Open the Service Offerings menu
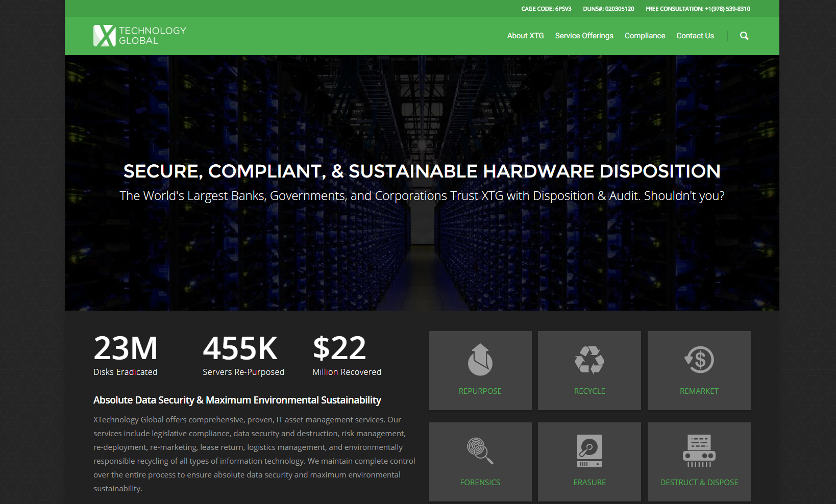The width and height of the screenshot is (836, 504). pos(584,36)
